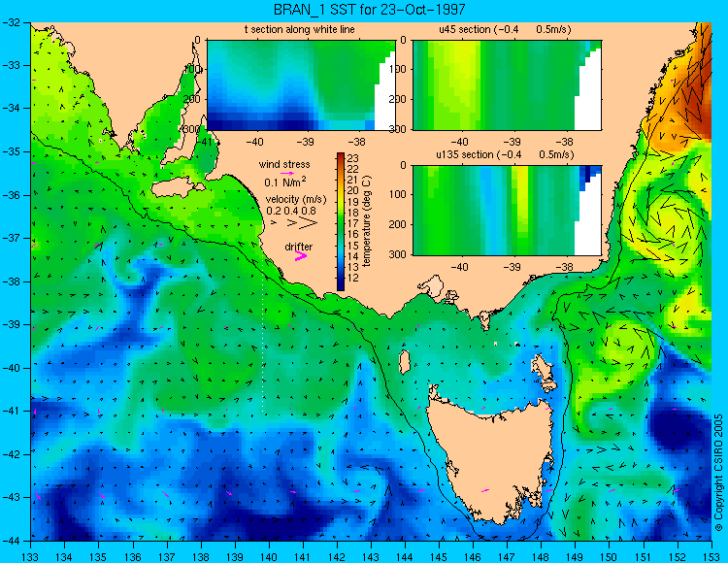The width and height of the screenshot is (728, 563).
Task: Click the colorbar tick label 12
Action: [353, 278]
